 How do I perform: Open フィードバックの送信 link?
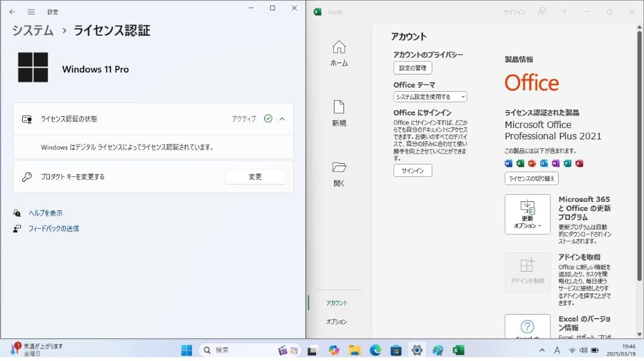click(x=54, y=229)
